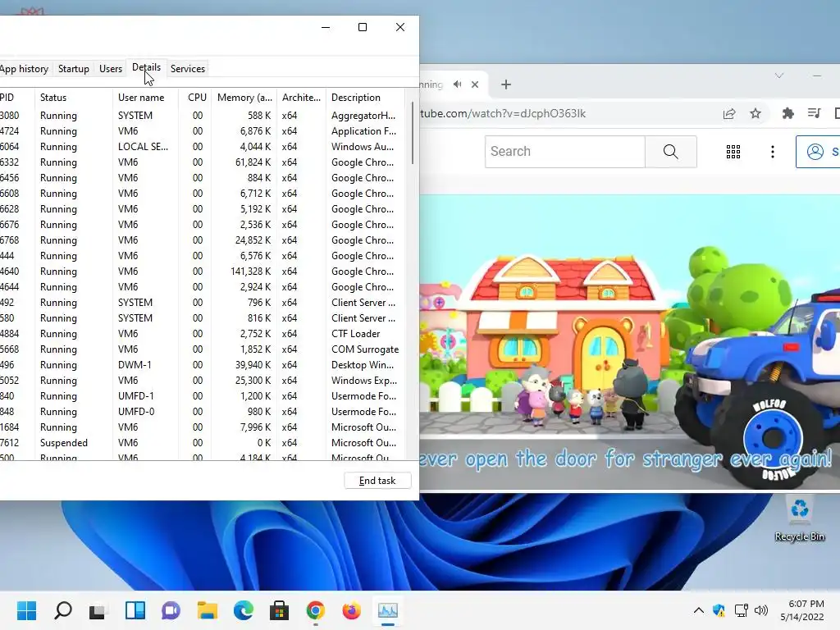This screenshot has width=840, height=630.
Task: Select UMFD-1 Usermode Fo... row
Action: [203, 395]
